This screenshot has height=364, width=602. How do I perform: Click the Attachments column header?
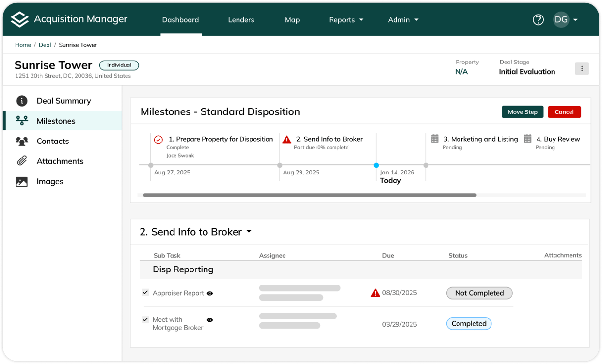pos(563,255)
